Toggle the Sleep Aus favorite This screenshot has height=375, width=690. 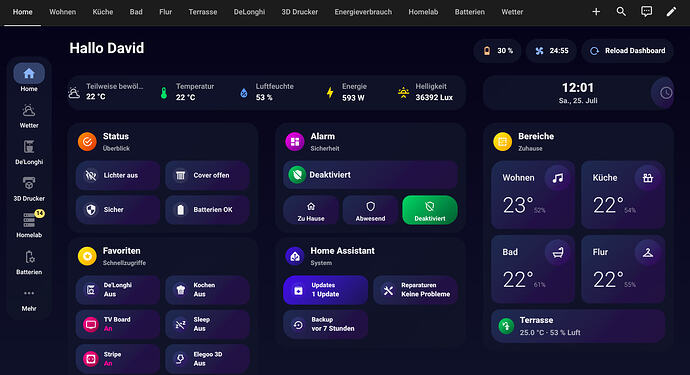(x=208, y=324)
